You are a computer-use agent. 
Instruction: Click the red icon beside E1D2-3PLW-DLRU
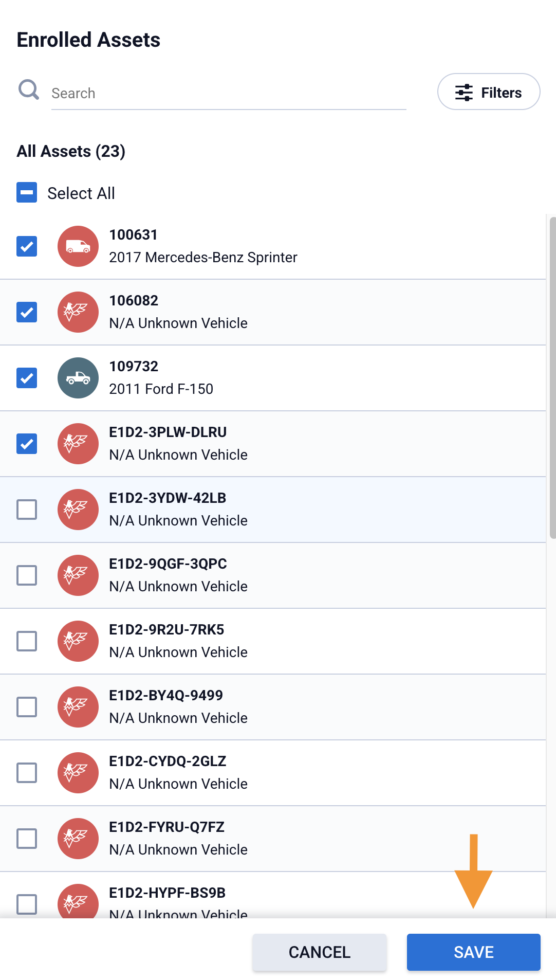[78, 444]
